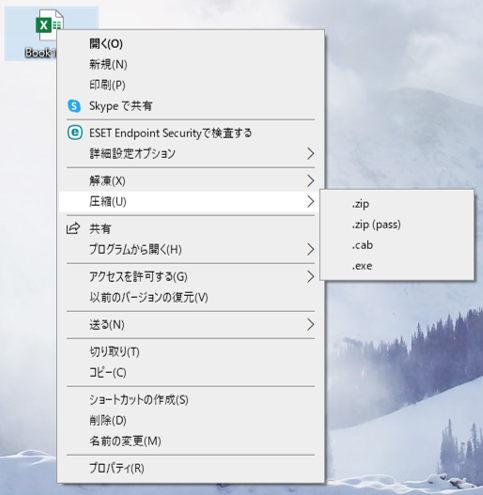This screenshot has width=483, height=495.
Task: Click the ESET Endpoint Security icon
Action: tap(75, 133)
